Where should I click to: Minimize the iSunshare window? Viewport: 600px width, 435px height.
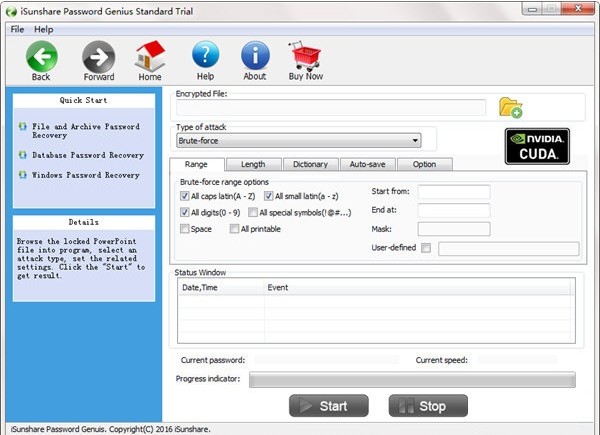coord(532,9)
